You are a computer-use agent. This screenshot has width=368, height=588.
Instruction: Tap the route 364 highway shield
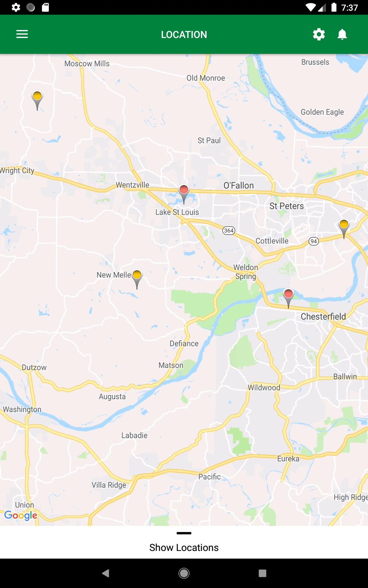[229, 231]
